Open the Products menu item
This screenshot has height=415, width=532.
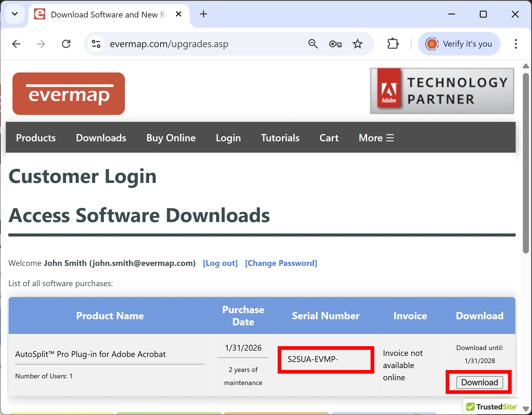[x=36, y=138]
